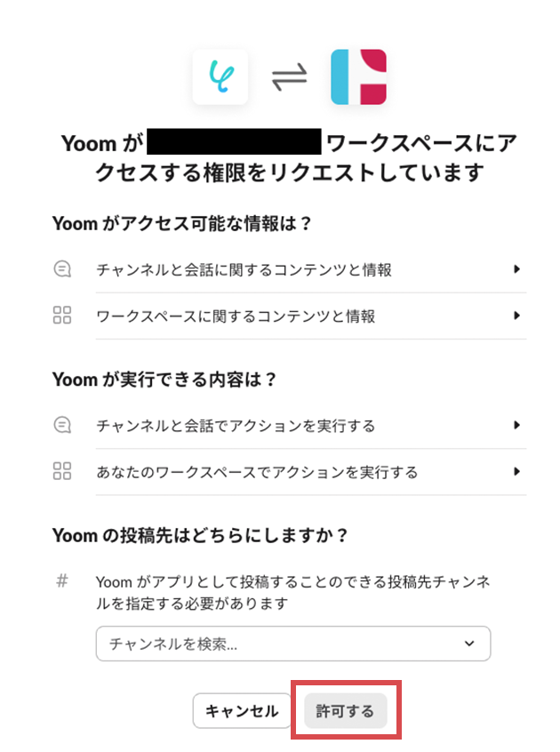Click the grid icon beside workspace actions row

[x=61, y=471]
